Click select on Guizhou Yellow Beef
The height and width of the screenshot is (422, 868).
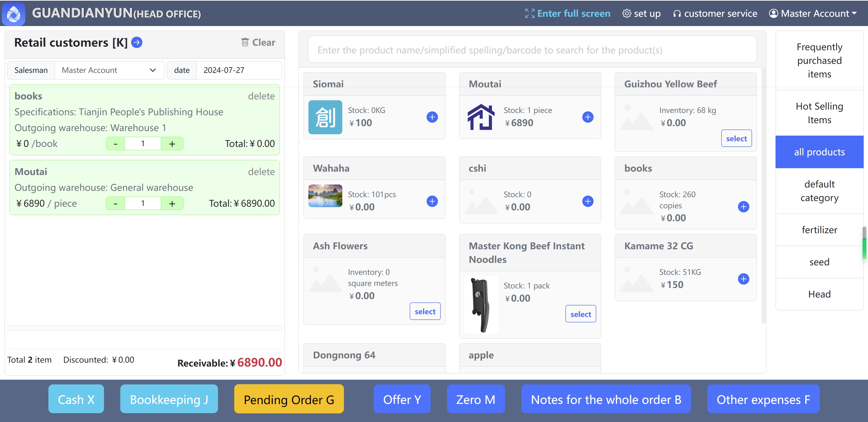tap(736, 139)
